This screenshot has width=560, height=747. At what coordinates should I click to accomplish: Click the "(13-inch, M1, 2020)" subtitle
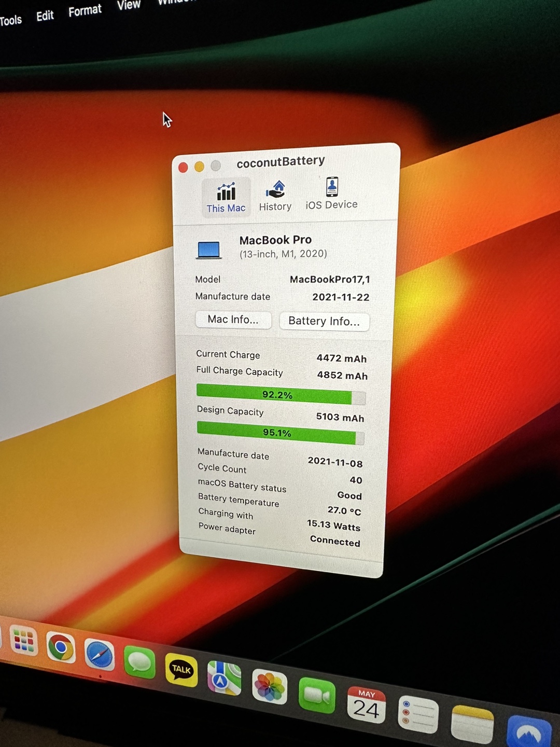point(283,254)
